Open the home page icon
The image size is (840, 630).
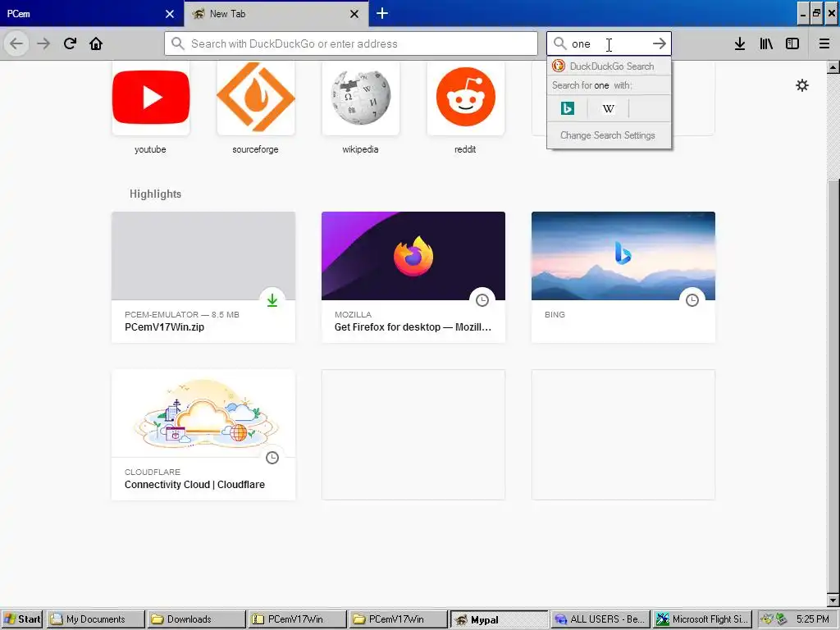96,43
